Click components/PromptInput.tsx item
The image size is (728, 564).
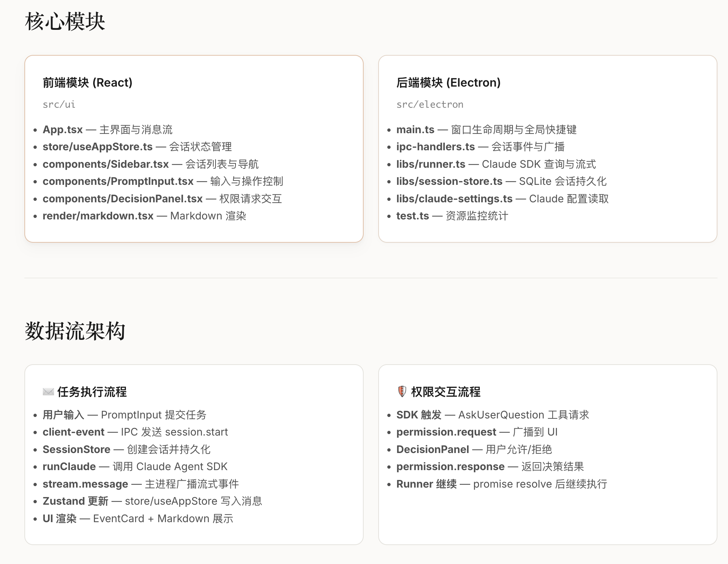118,181
